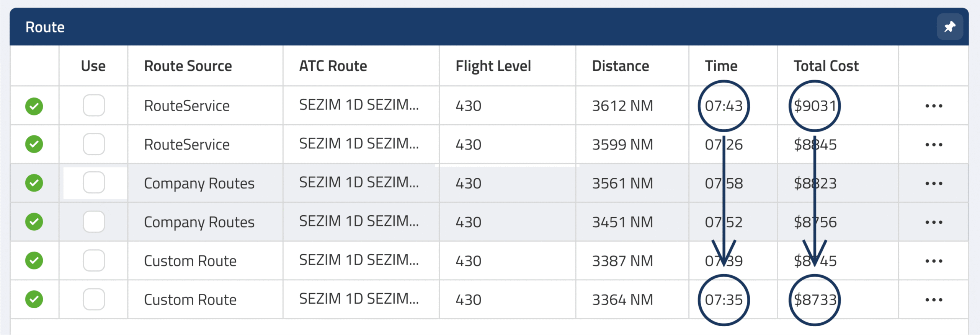Click the $8733 total cost value
Image resolution: width=980 pixels, height=335 pixels.
pos(815,300)
